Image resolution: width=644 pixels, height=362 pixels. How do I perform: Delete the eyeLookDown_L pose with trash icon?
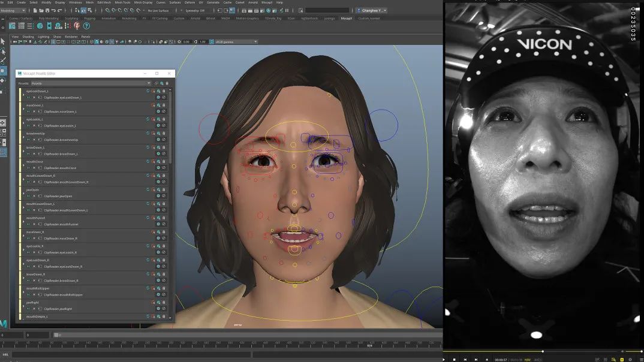pos(164,91)
